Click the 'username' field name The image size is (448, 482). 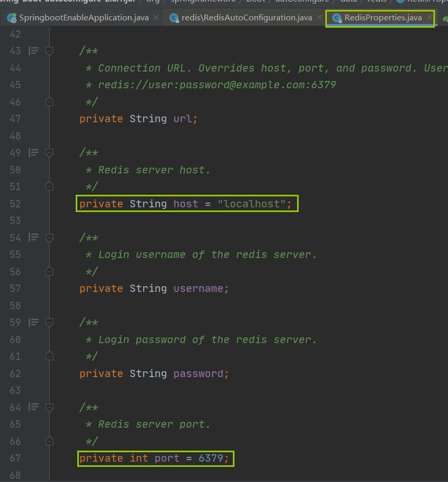click(198, 288)
